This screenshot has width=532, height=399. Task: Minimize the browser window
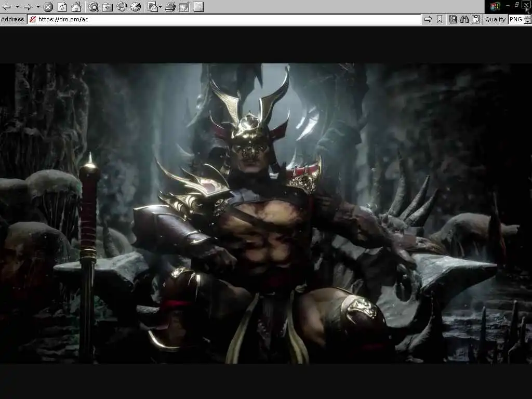[x=508, y=5]
